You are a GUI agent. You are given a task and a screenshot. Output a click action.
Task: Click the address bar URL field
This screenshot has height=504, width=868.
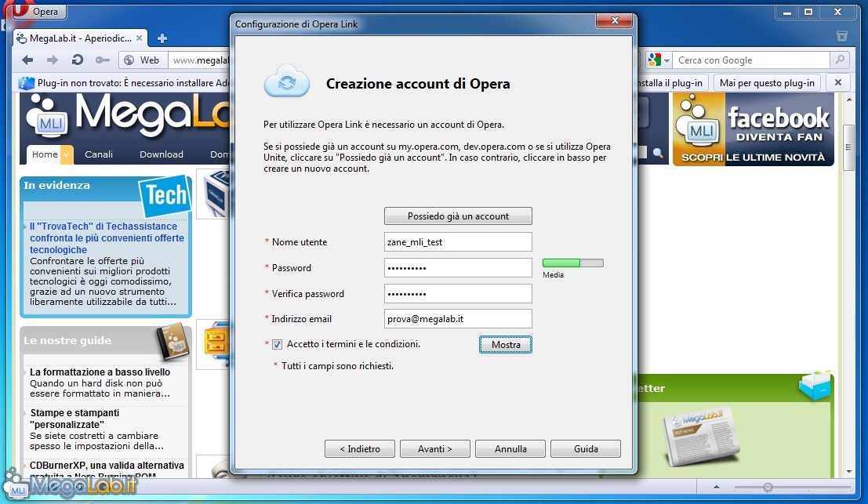(199, 60)
